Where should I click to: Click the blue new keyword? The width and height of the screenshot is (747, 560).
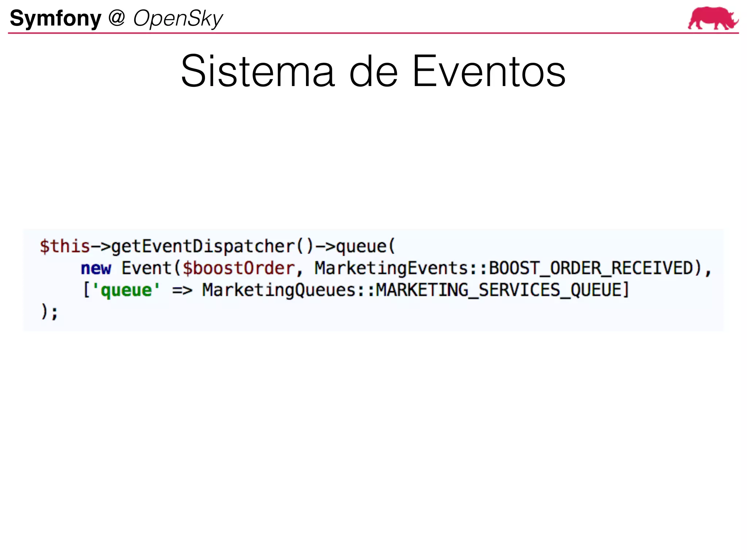96,269
